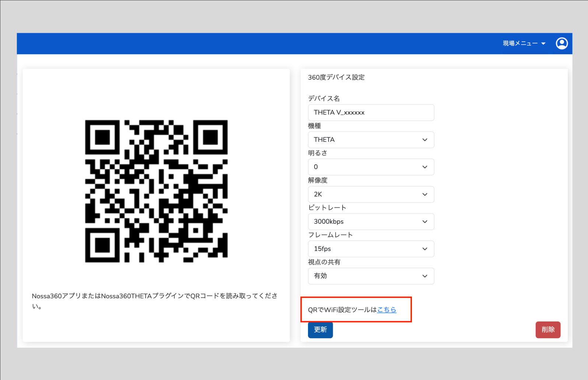The height and width of the screenshot is (380, 588).
Task: Expand the 視点の共有 dropdown showing 有効
Action: pyautogui.click(x=371, y=276)
